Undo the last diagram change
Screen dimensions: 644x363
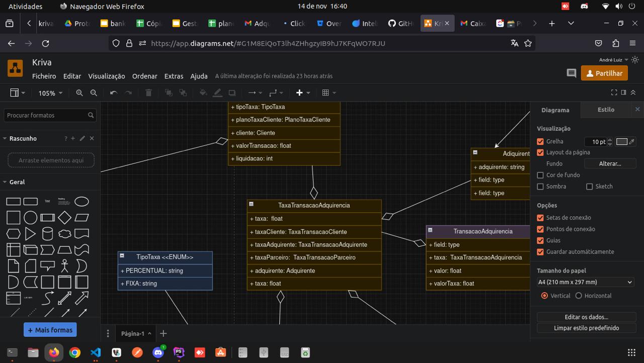tap(114, 93)
